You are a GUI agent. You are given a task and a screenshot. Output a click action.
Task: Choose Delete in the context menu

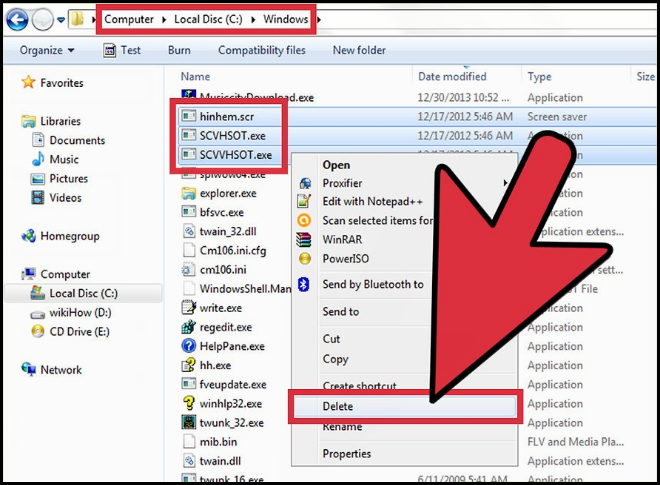pyautogui.click(x=405, y=406)
